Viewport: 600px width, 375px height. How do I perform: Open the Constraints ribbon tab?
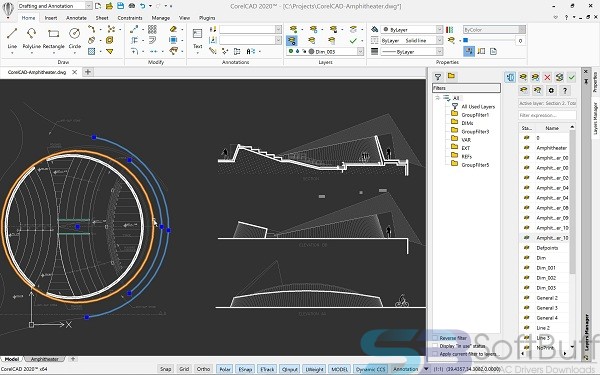[x=130, y=18]
